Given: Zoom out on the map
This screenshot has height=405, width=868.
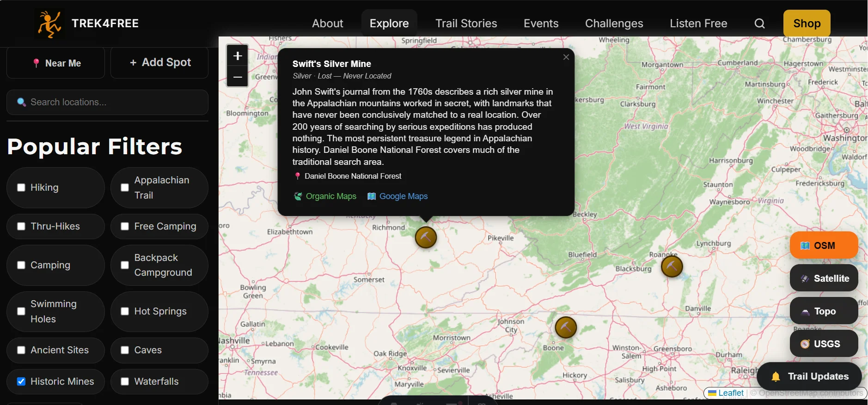Looking at the screenshot, I should 238,77.
